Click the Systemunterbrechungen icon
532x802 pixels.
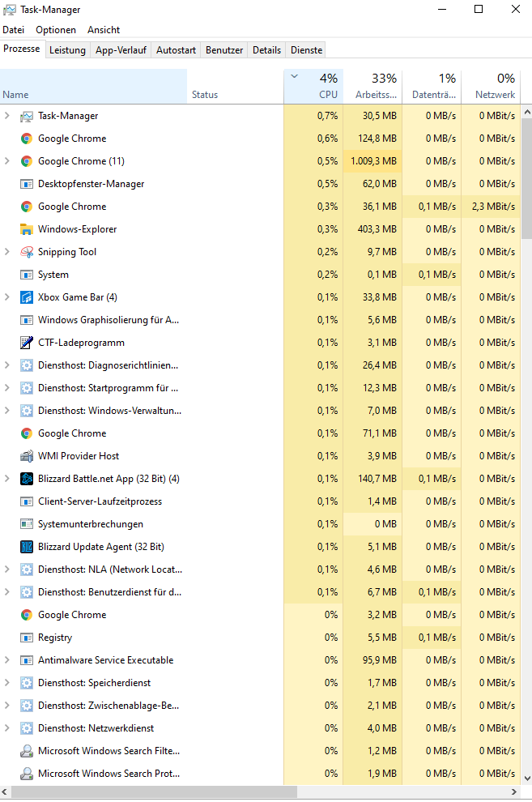point(27,524)
